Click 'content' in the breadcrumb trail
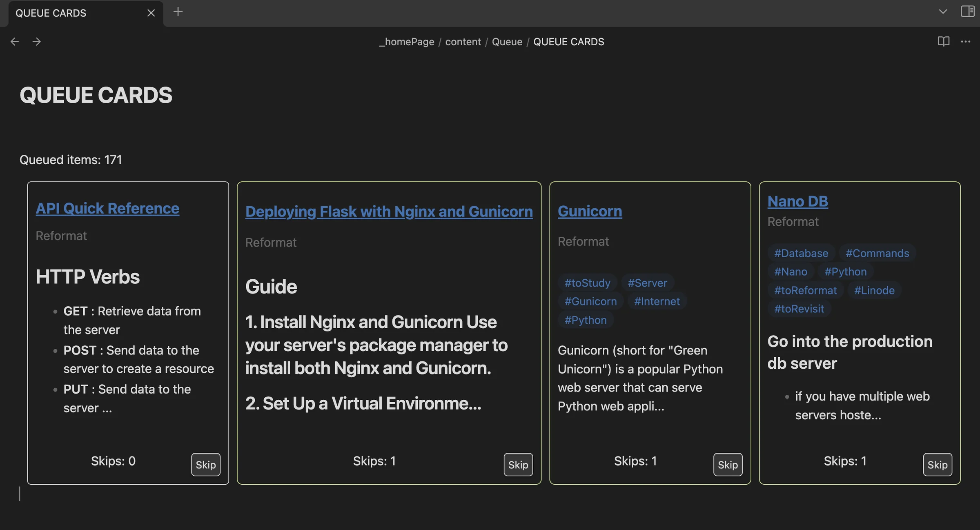980x530 pixels. point(463,41)
